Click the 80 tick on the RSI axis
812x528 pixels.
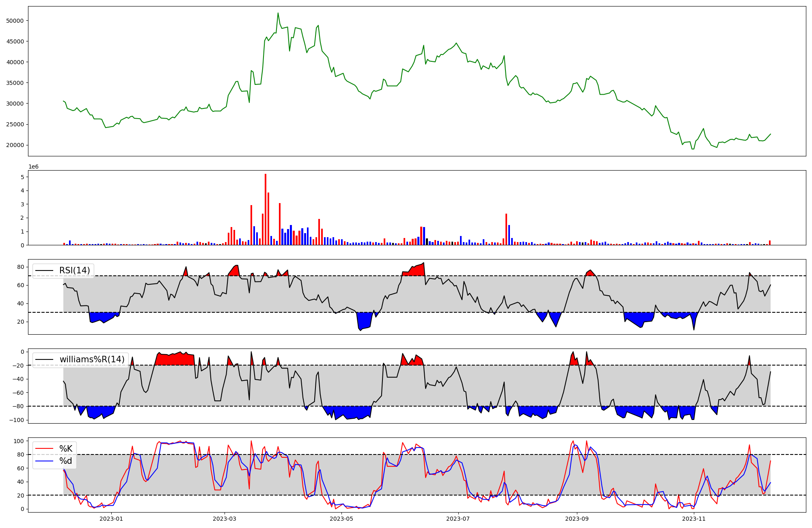pos(21,267)
